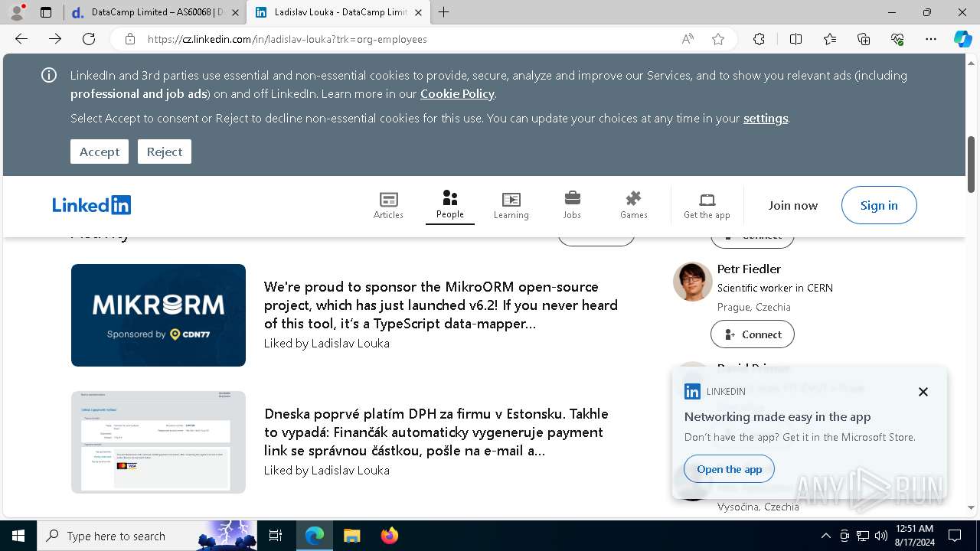Viewport: 980px width, 551px height.
Task: Connect with Petr Fiedler
Action: click(753, 334)
